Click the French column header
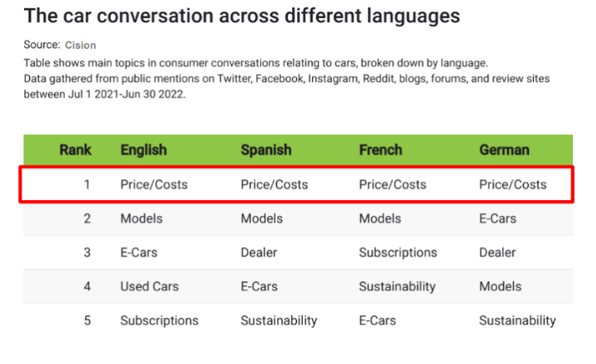596x364 pixels. (381, 150)
